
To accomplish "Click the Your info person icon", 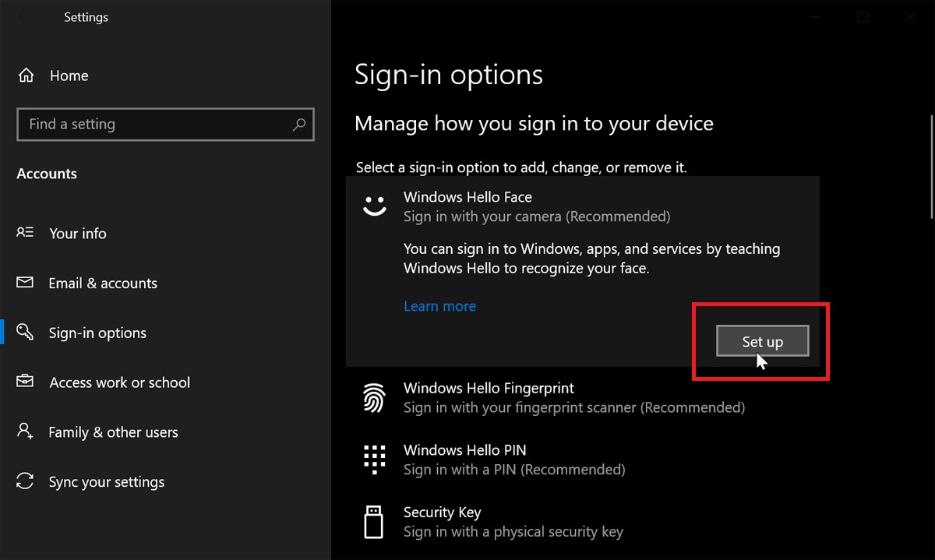I will pos(24,233).
